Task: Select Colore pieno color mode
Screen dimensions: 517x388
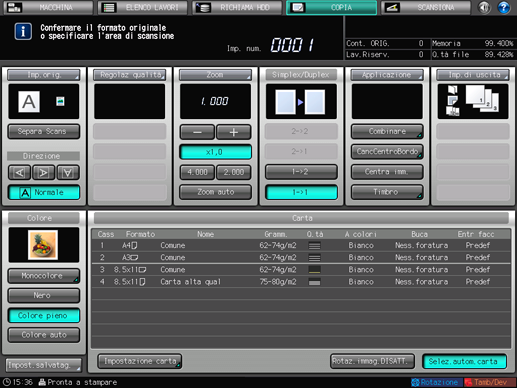Action: coord(44,315)
